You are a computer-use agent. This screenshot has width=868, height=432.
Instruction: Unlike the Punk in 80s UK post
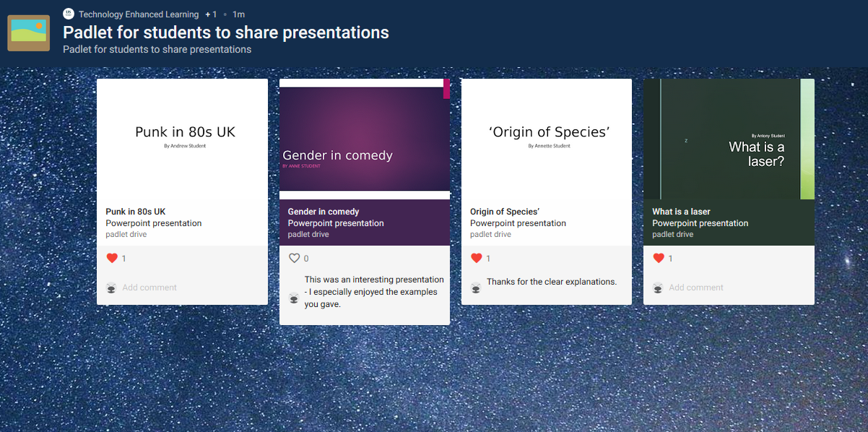112,259
